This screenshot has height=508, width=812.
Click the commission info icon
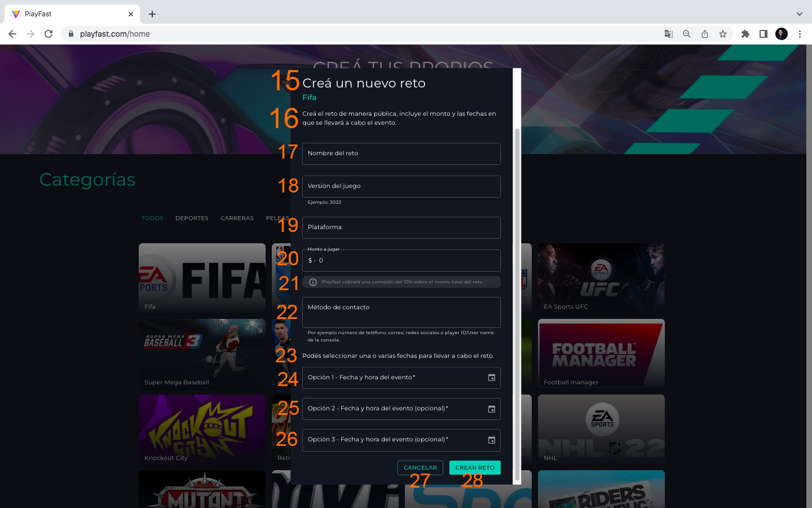coord(313,282)
